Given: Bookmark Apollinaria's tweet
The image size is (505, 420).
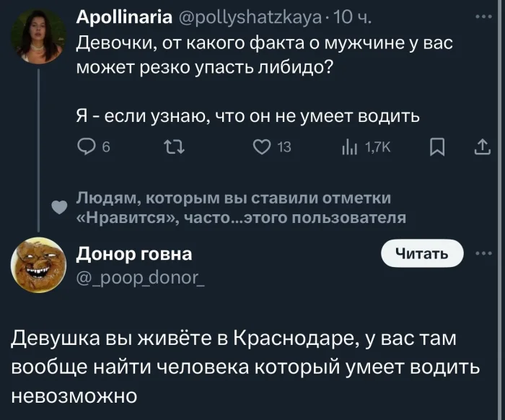Looking at the screenshot, I should [436, 148].
